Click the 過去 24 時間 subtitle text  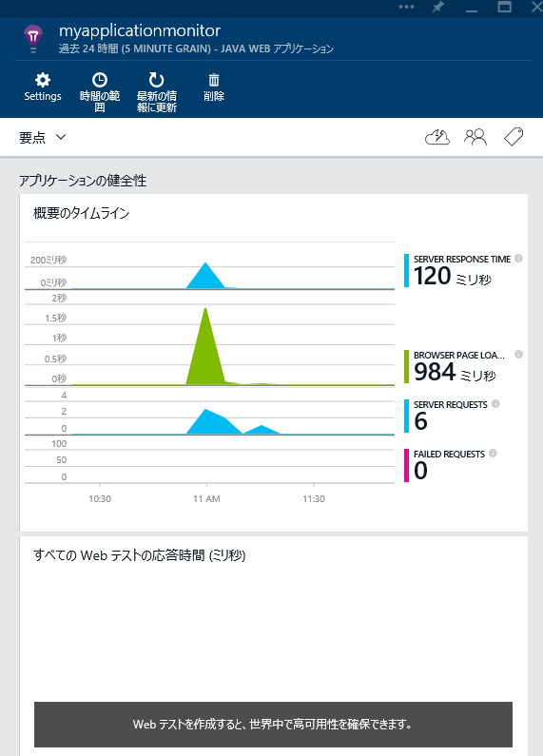(x=196, y=48)
